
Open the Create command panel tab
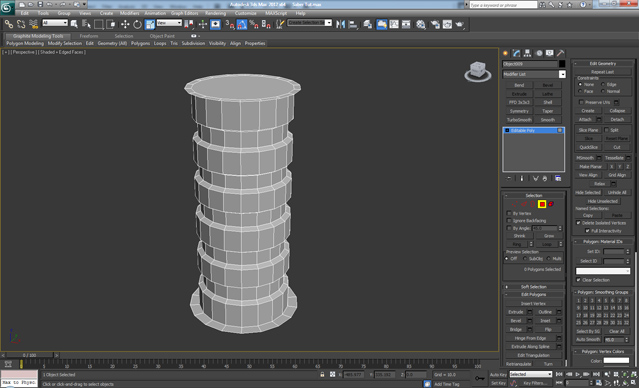coord(506,53)
